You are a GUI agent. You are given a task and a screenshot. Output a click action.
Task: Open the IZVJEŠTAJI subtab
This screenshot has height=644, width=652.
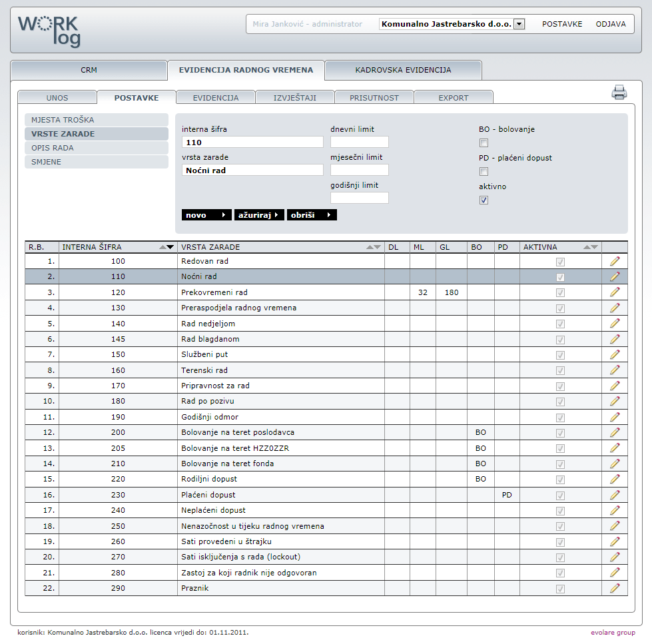(295, 98)
